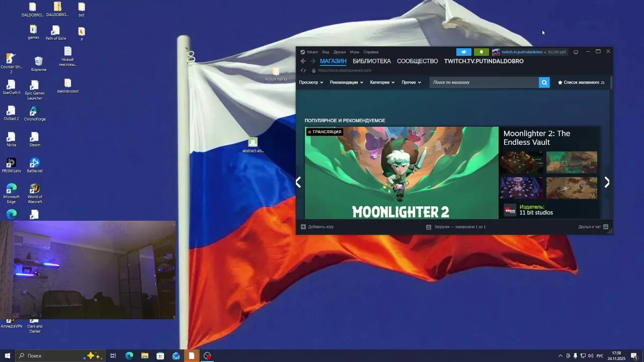The width and height of the screenshot is (644, 362).
Task: Click the Steam store page scrollbar
Action: (x=611, y=83)
